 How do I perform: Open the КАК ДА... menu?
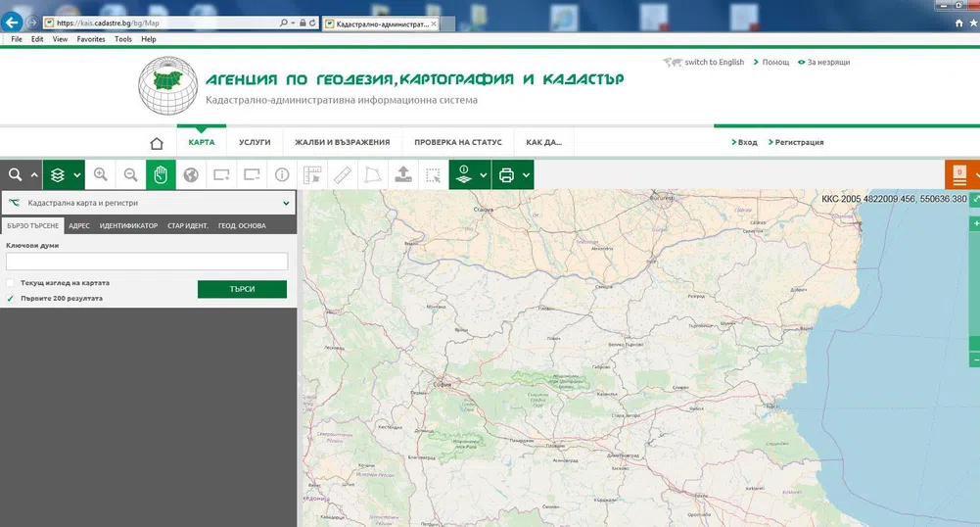coord(543,143)
